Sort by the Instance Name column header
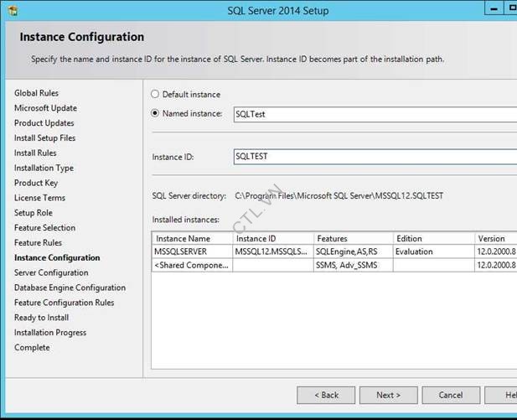 click(192, 238)
